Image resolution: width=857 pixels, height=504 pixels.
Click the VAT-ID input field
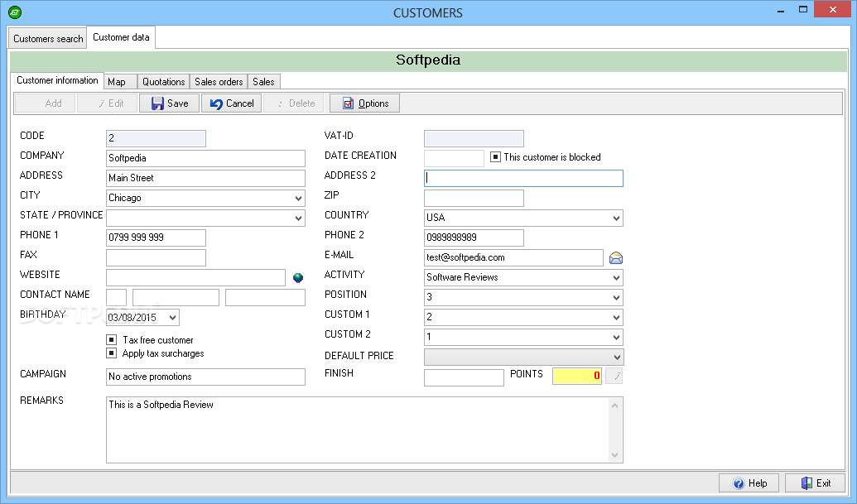pos(474,138)
